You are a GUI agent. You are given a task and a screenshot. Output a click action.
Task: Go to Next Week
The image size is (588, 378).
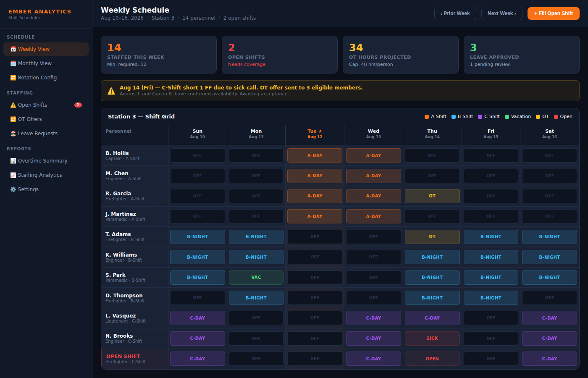click(502, 13)
